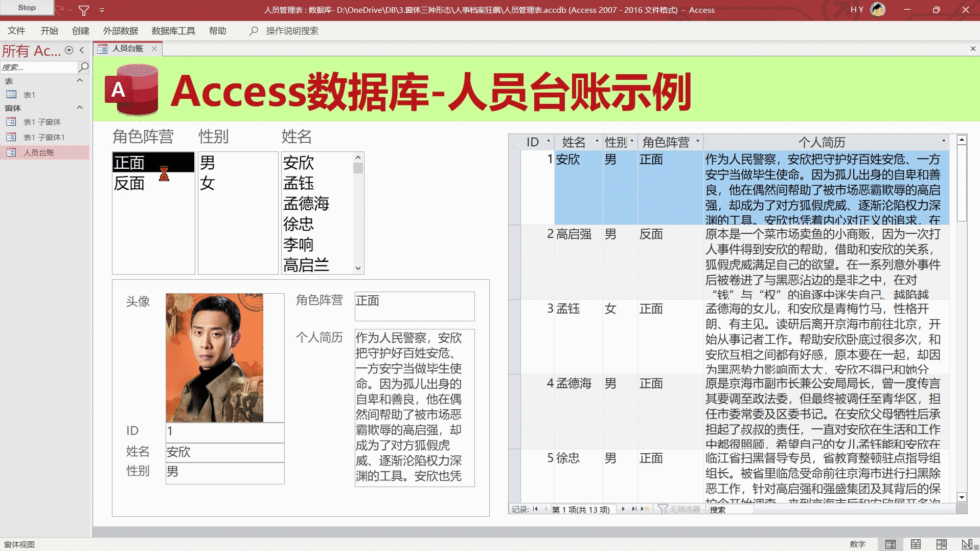Image resolution: width=980 pixels, height=551 pixels.
Task: Click the navigation pane 搜索 box
Action: (x=39, y=67)
